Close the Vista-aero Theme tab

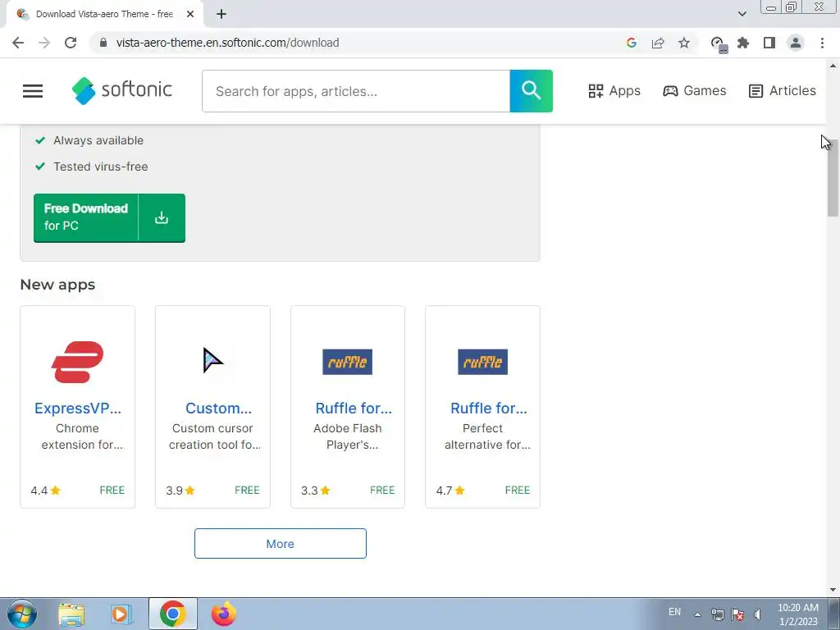tap(190, 14)
